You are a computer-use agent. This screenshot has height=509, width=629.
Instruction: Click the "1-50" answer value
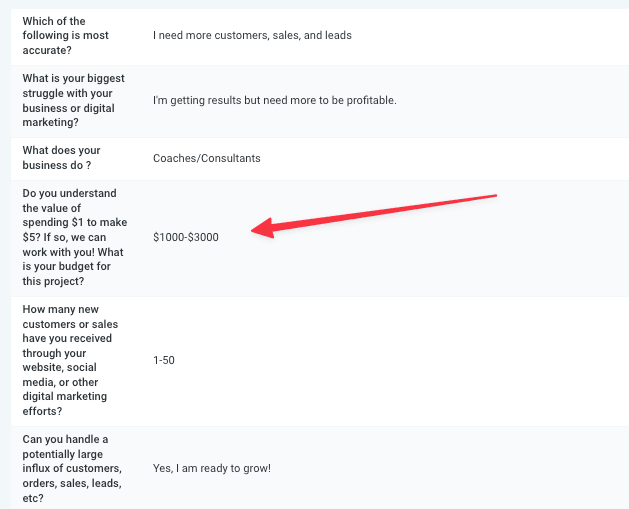[164, 360]
